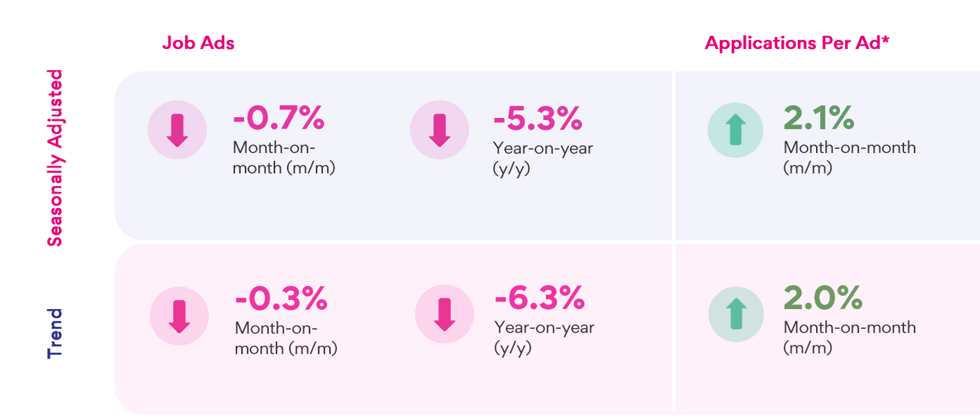Image resolution: width=980 pixels, height=420 pixels.
Task: Click the 2.1% applications per ad figure
Action: point(818,119)
